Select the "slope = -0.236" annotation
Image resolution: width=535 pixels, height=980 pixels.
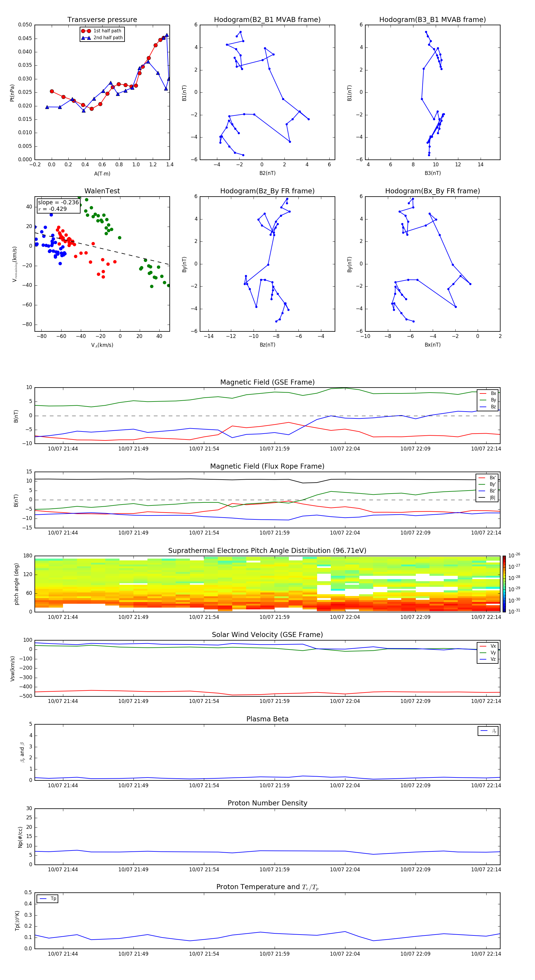coord(58,203)
